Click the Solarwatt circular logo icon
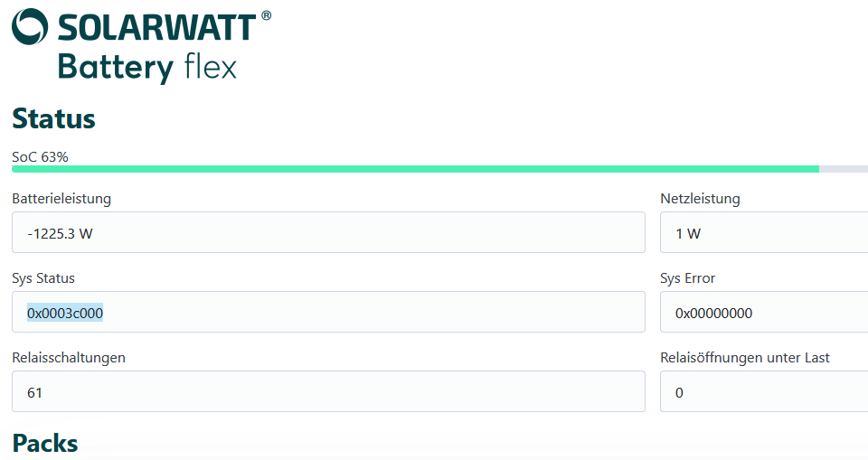 pos(30,27)
